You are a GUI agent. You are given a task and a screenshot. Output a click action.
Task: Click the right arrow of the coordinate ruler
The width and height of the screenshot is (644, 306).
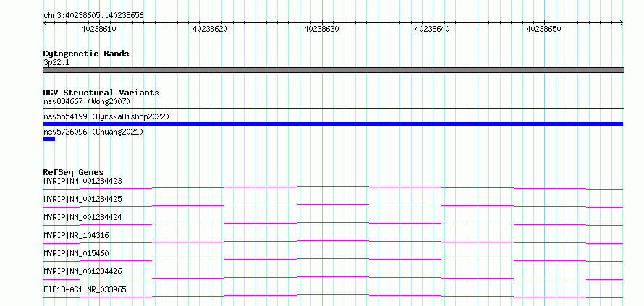(622, 23)
